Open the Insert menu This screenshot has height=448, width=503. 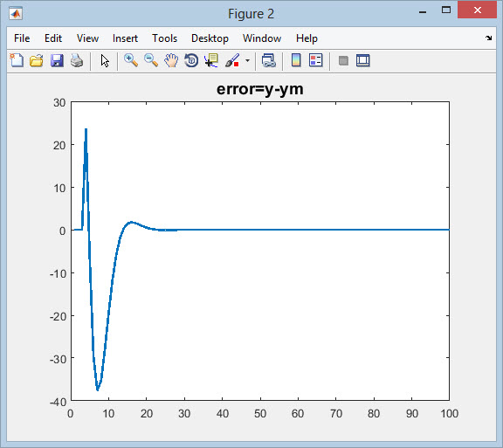(x=125, y=38)
